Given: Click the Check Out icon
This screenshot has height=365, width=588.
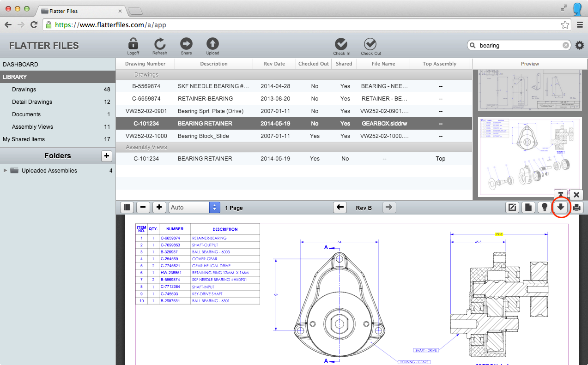Looking at the screenshot, I should click(x=370, y=44).
